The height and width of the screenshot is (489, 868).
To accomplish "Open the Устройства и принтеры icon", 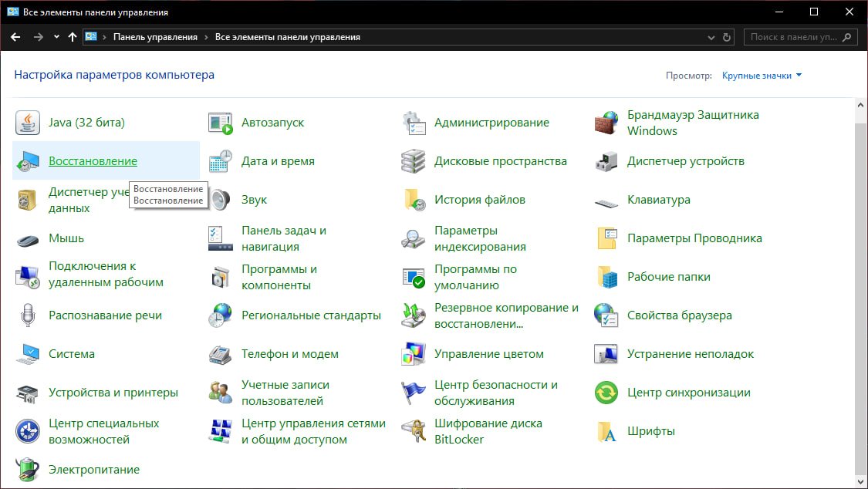I will click(28, 393).
